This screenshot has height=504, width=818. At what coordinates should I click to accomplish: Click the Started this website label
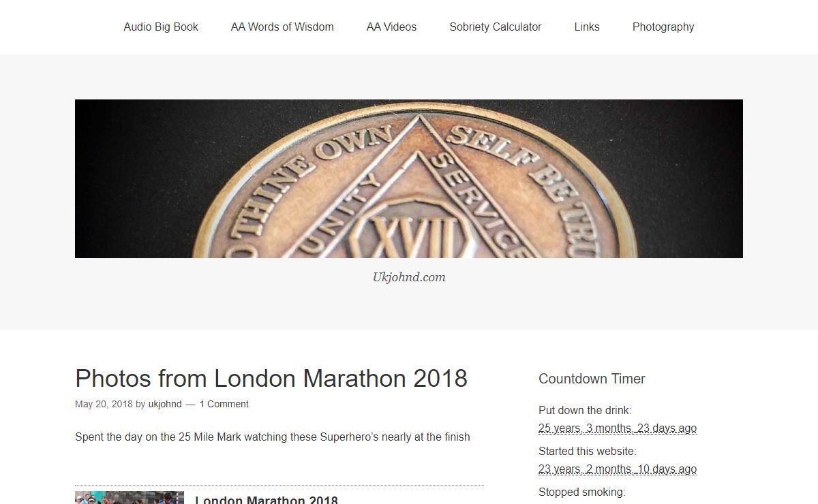[x=588, y=451]
